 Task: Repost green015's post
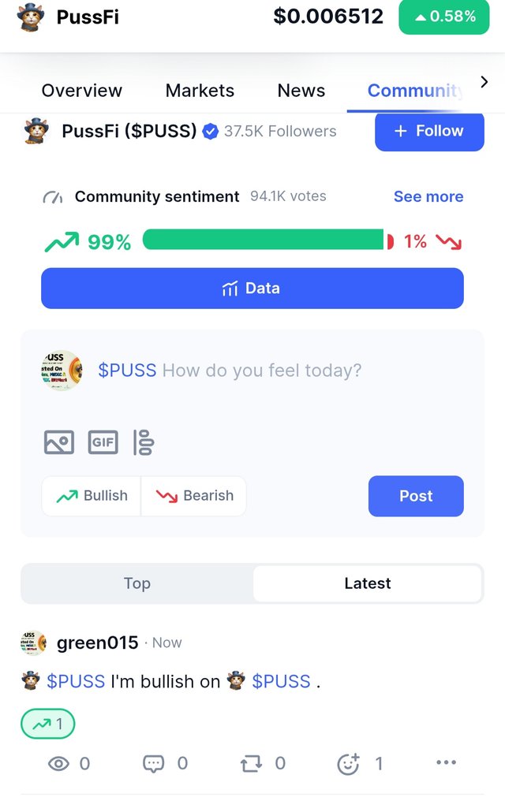point(251,763)
